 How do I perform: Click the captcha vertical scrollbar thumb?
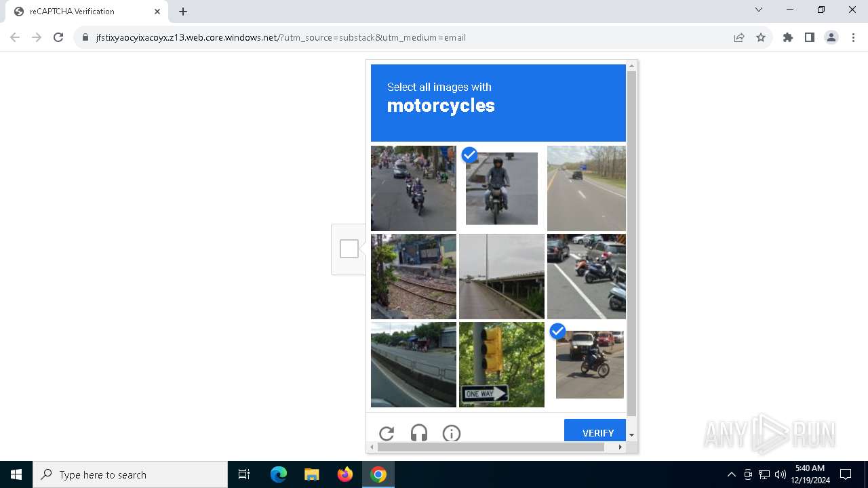[x=632, y=244]
